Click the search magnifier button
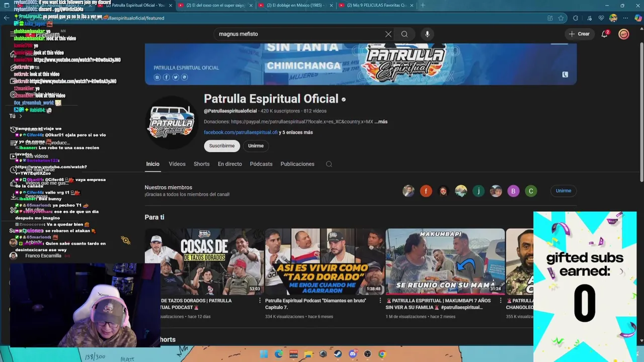This screenshot has width=644, height=362. tap(405, 34)
